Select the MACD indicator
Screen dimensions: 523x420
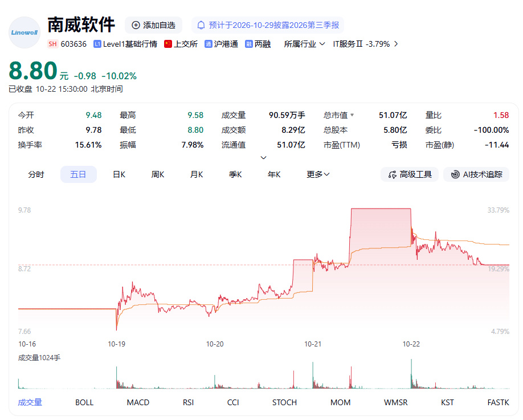138,402
